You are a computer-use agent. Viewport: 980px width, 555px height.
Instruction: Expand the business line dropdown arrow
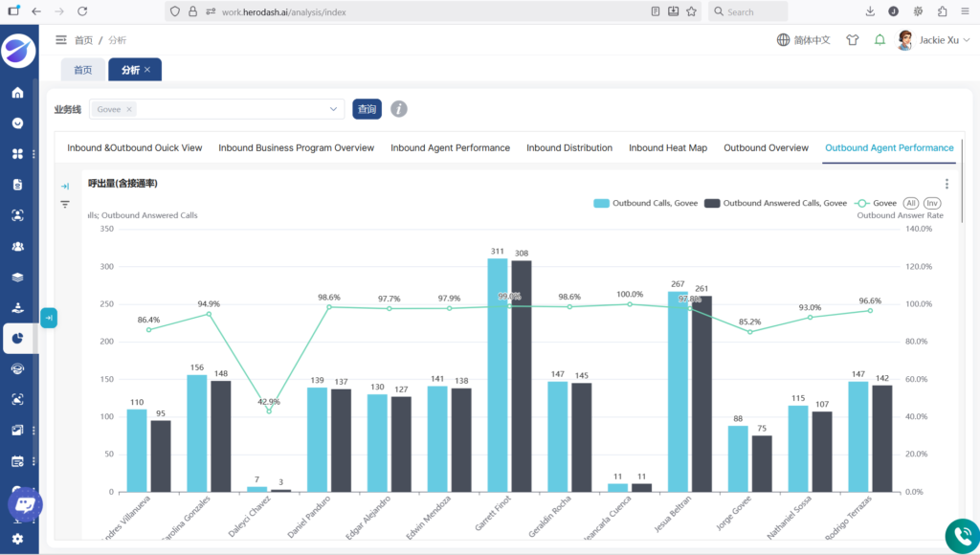click(334, 109)
